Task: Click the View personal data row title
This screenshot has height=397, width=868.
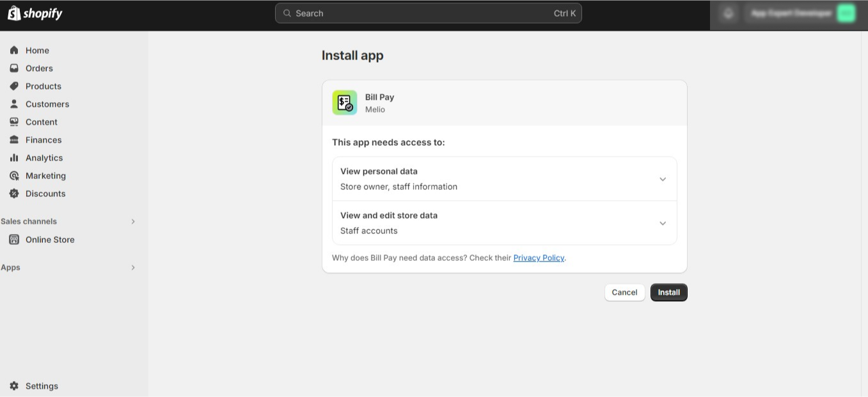Action: pos(379,171)
